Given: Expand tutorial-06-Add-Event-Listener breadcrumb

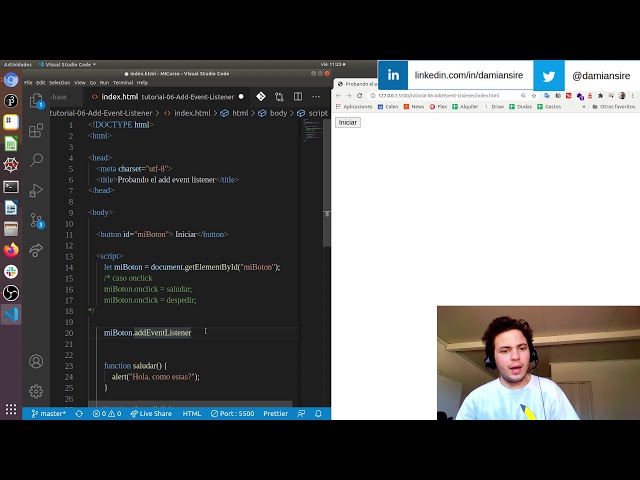Looking at the screenshot, I should tap(101, 113).
